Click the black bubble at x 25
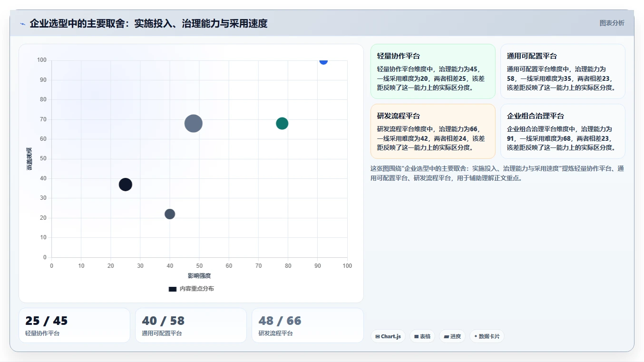Viewport: 644px width, 362px height. click(x=126, y=185)
